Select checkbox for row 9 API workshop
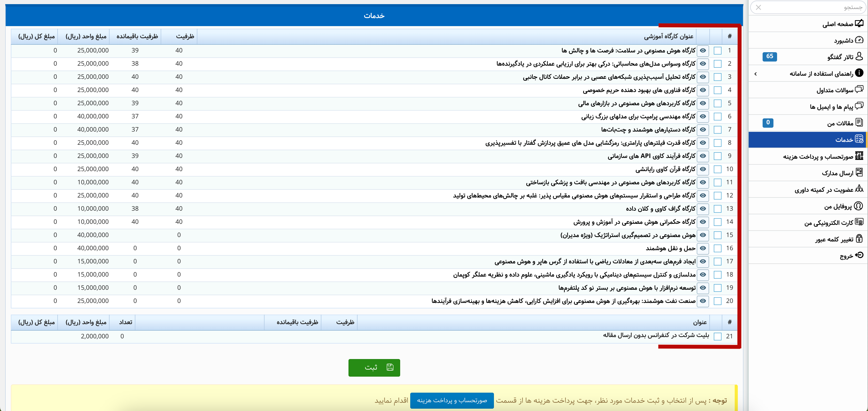The width and height of the screenshot is (868, 411). 718,156
